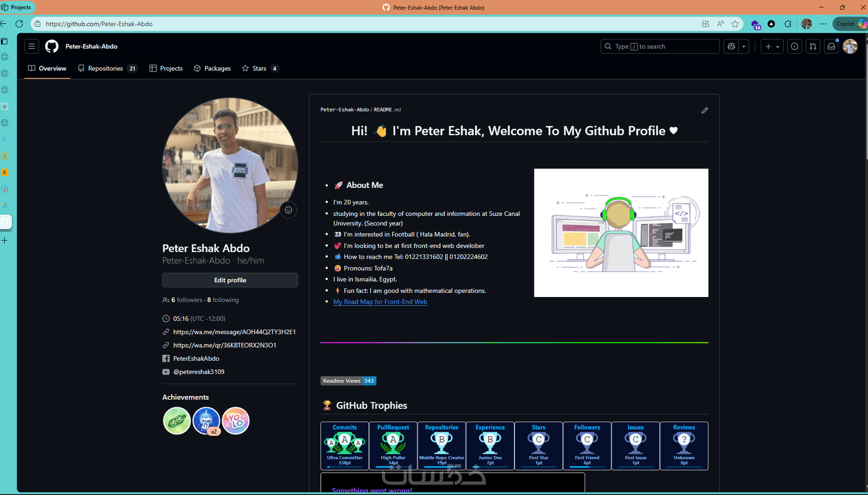Open the tab actions icon above vertical tabs

5,41
